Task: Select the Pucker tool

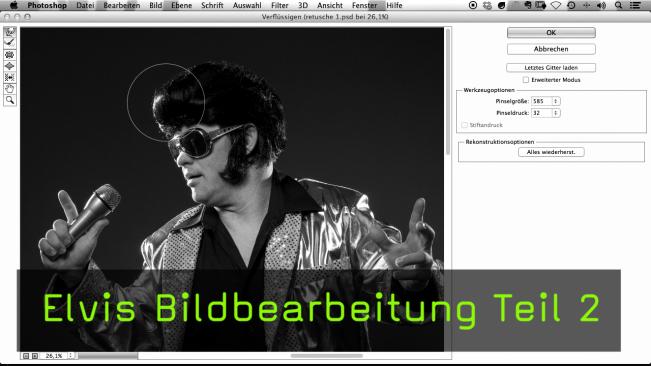Action: 10,55
